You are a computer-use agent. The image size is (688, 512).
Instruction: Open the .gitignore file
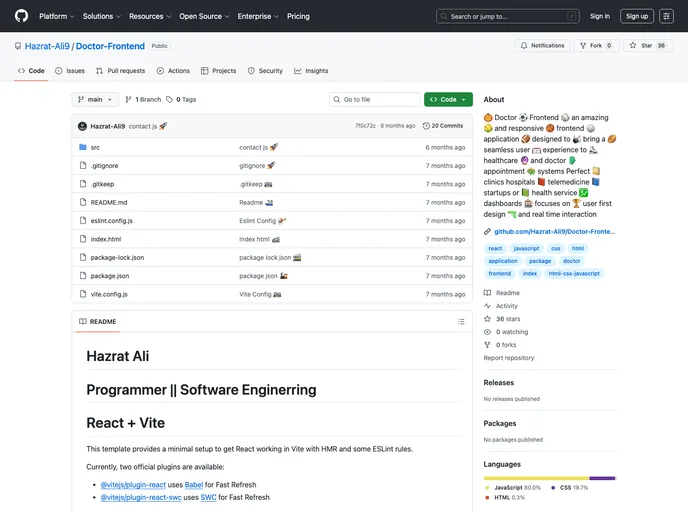tap(104, 166)
